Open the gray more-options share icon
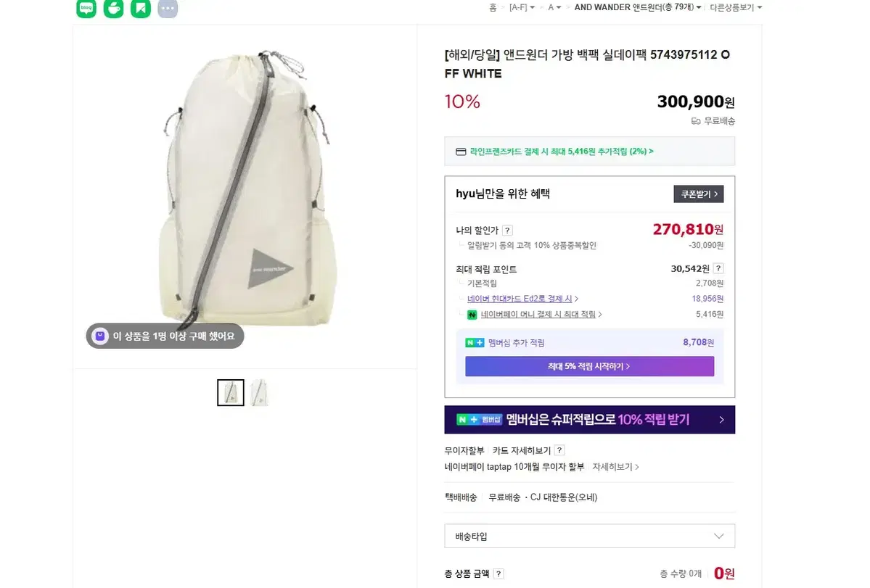The width and height of the screenshot is (870, 588). click(x=167, y=9)
